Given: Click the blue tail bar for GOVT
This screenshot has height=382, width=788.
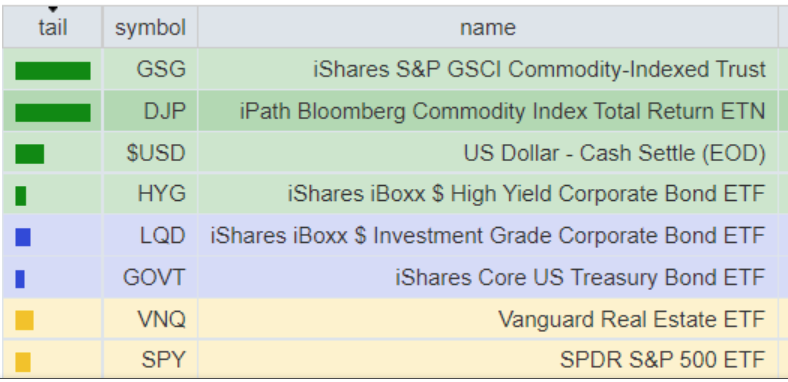Looking at the screenshot, I should pos(20,279).
